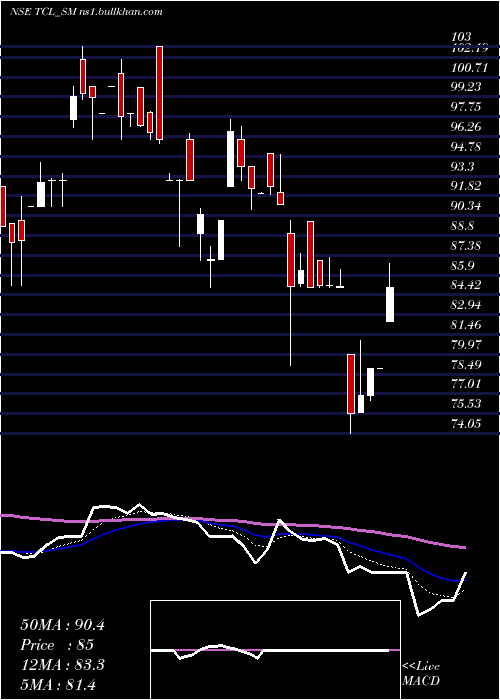Select the 82.94 price level
Image resolution: width=500 pixels, height=700 pixels.
[467, 305]
